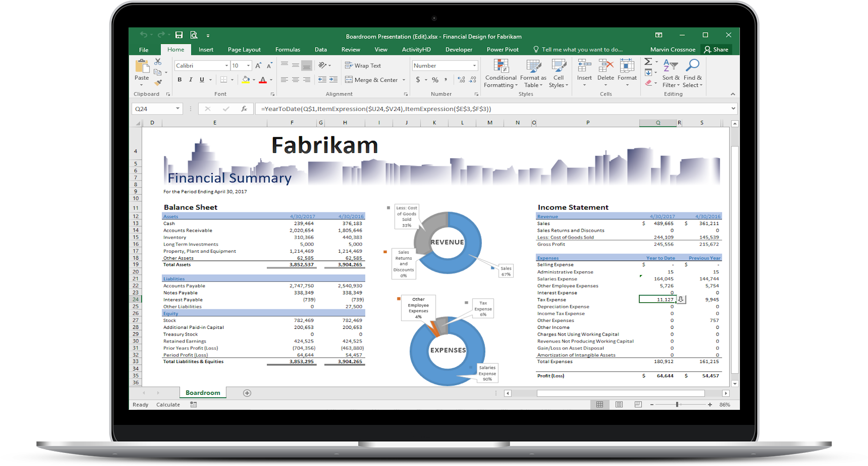Decrease font size with the smaller A

(x=269, y=66)
